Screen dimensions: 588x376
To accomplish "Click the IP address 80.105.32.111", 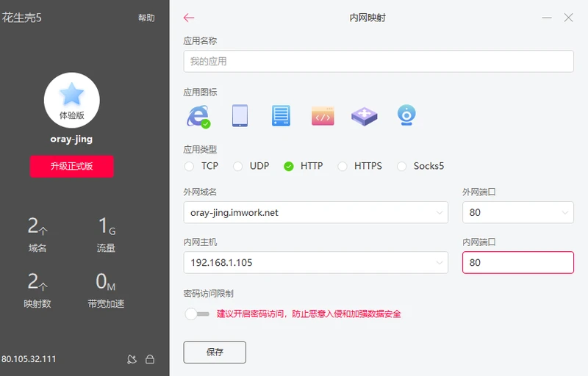I will point(29,359).
